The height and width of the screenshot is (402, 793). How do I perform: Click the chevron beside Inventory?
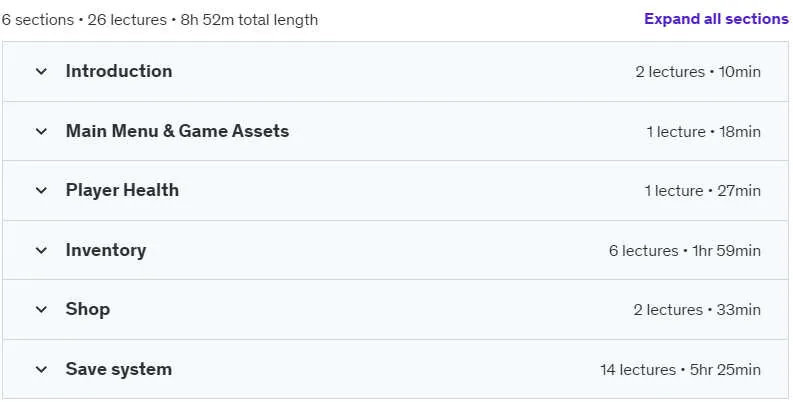click(x=41, y=250)
